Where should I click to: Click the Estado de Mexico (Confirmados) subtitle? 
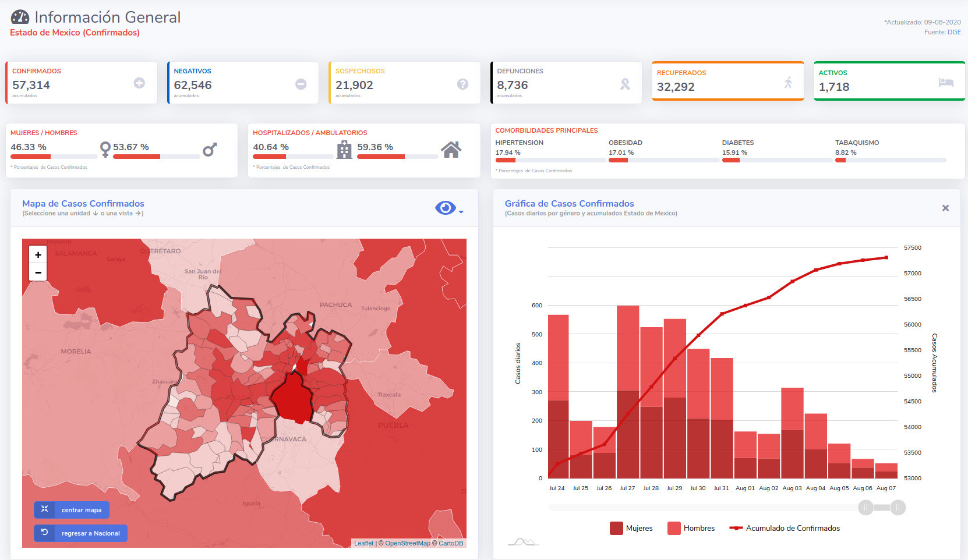tap(75, 33)
